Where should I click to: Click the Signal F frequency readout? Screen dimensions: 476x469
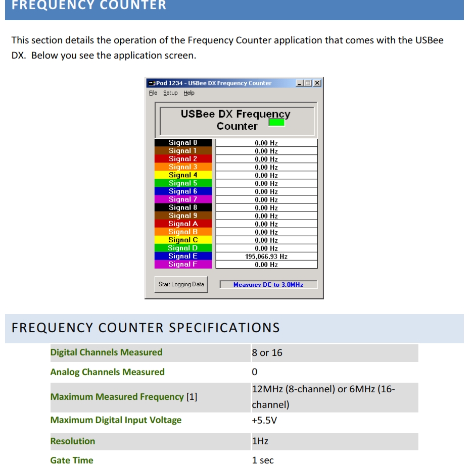(266, 265)
